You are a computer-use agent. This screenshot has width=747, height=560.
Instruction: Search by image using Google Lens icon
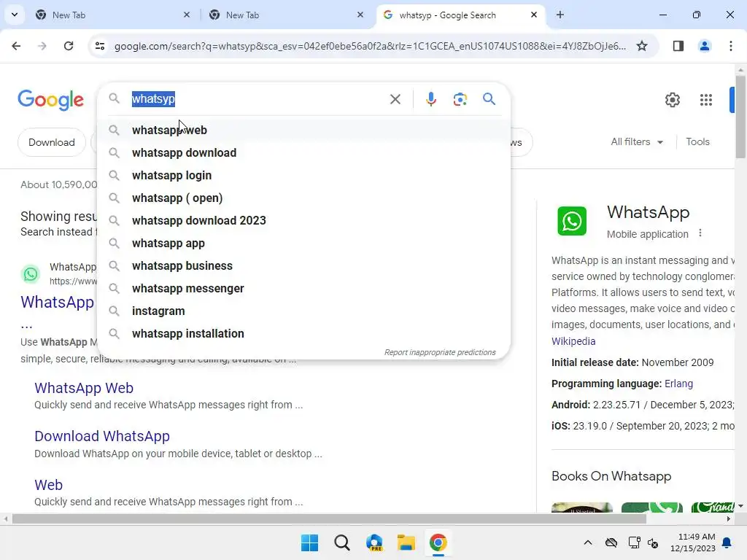[460, 99]
